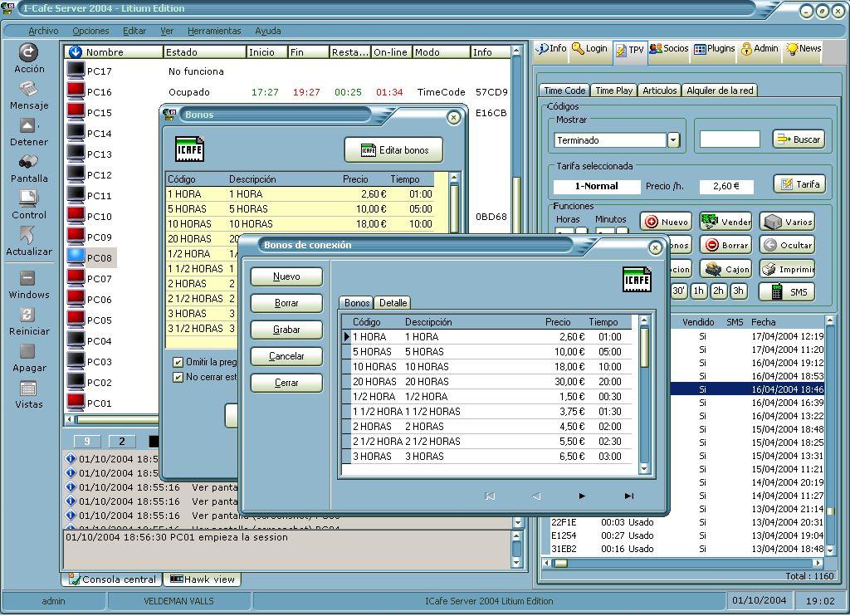Select the highlighted 16/04/2004 18:46 row
This screenshot has width=850, height=616.
pyautogui.click(x=747, y=389)
